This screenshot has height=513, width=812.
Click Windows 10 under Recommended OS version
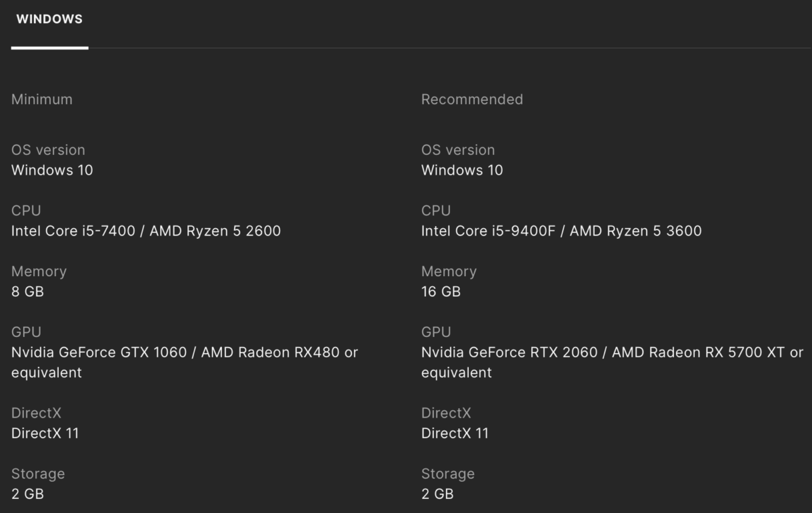(462, 170)
